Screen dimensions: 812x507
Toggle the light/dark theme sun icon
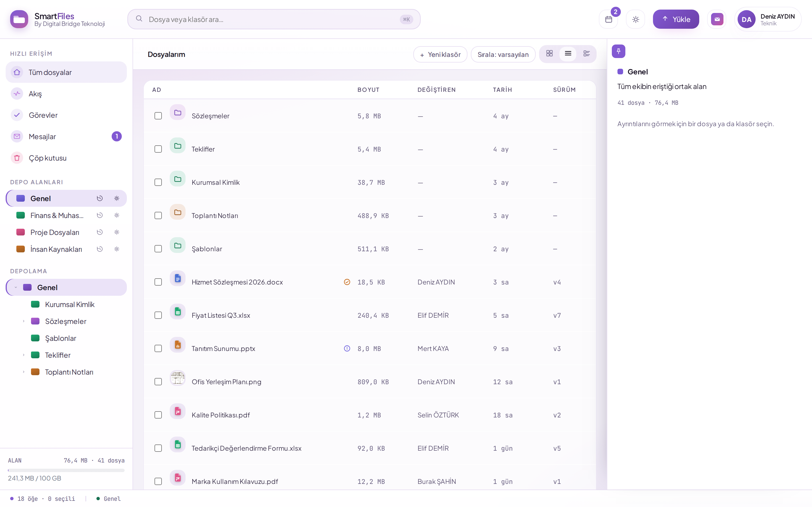pos(636,19)
